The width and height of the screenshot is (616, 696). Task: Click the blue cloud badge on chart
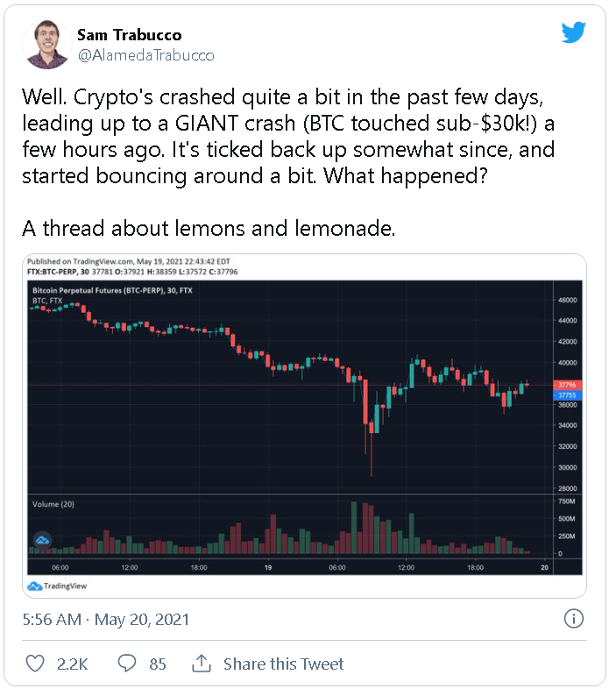tap(41, 541)
